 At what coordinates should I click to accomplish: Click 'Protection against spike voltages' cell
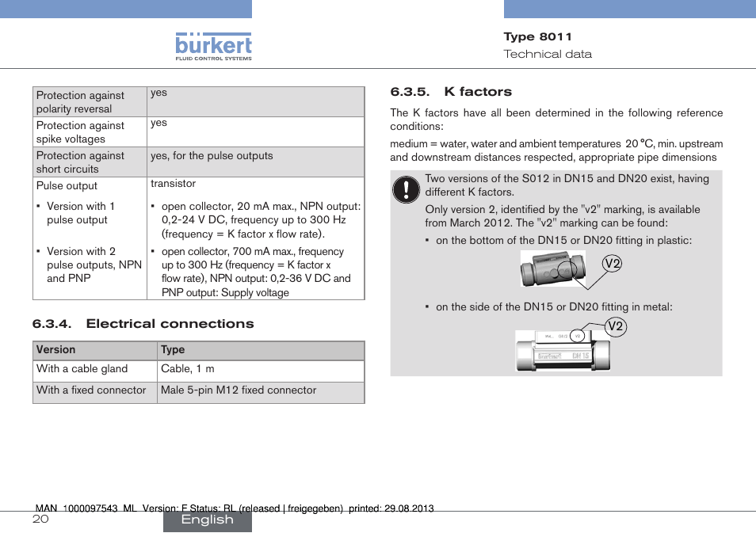[x=90, y=132]
